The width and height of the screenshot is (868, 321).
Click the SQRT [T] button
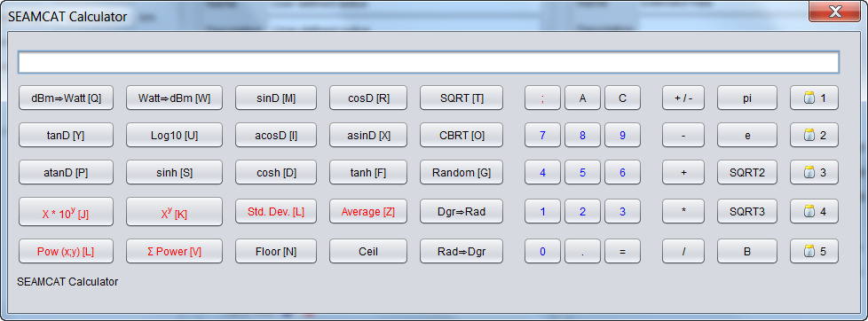click(462, 98)
